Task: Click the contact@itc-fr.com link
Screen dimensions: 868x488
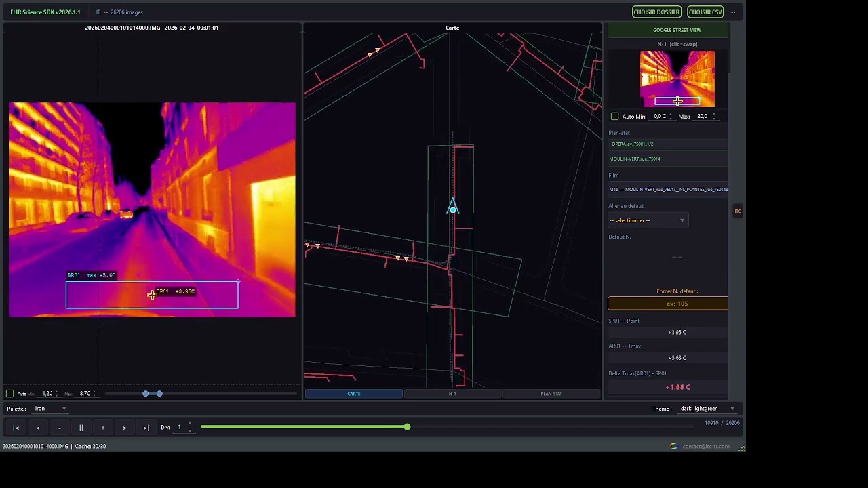Action: click(706, 447)
